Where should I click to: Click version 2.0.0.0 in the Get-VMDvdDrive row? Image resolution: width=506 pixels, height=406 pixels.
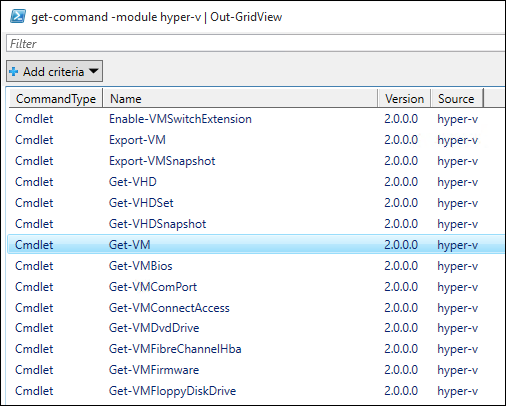pos(401,328)
